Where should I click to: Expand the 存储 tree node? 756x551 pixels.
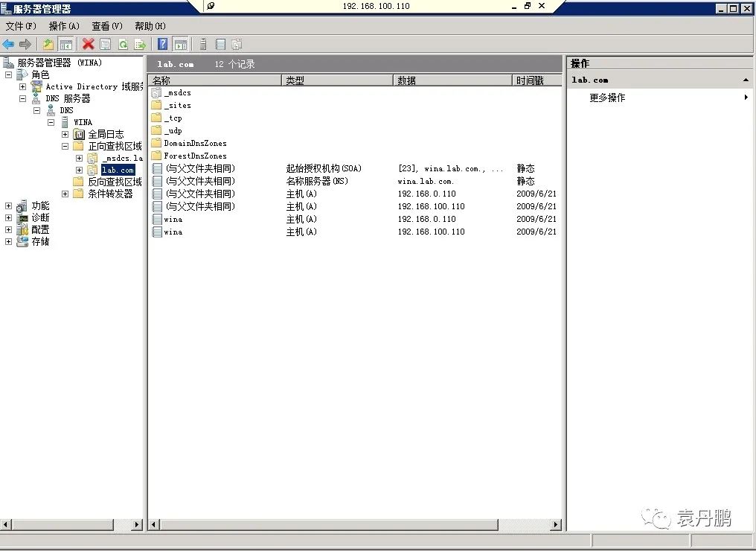[x=8, y=242]
